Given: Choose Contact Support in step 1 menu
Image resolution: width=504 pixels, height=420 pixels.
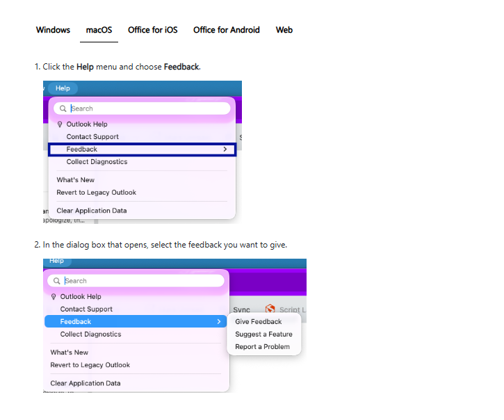Looking at the screenshot, I should click(92, 137).
